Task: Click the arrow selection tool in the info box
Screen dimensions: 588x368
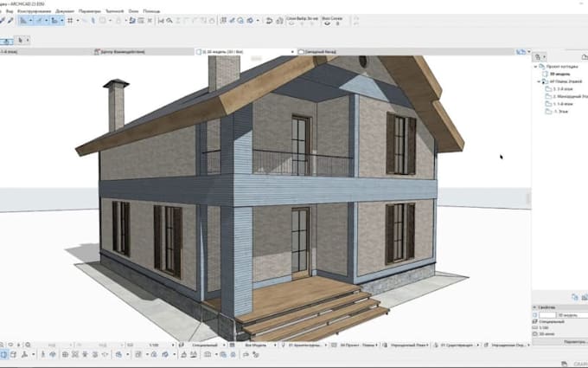Action: (20, 40)
